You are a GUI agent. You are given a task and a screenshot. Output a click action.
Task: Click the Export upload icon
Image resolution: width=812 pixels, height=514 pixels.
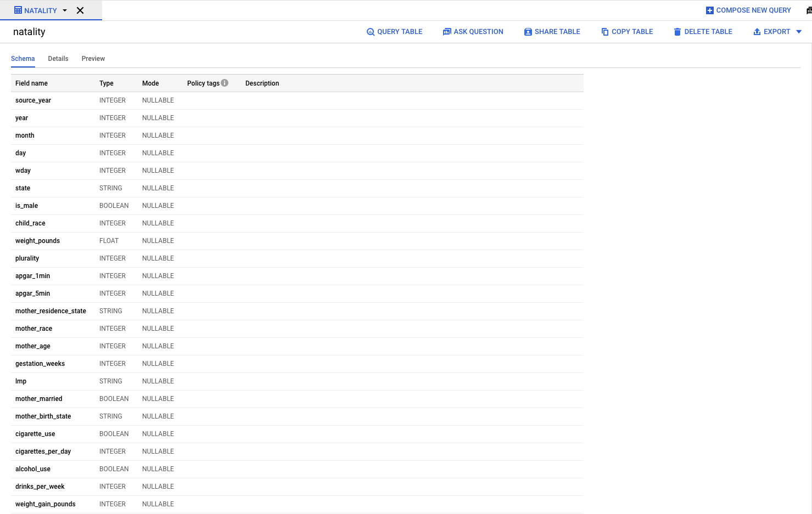coord(757,32)
